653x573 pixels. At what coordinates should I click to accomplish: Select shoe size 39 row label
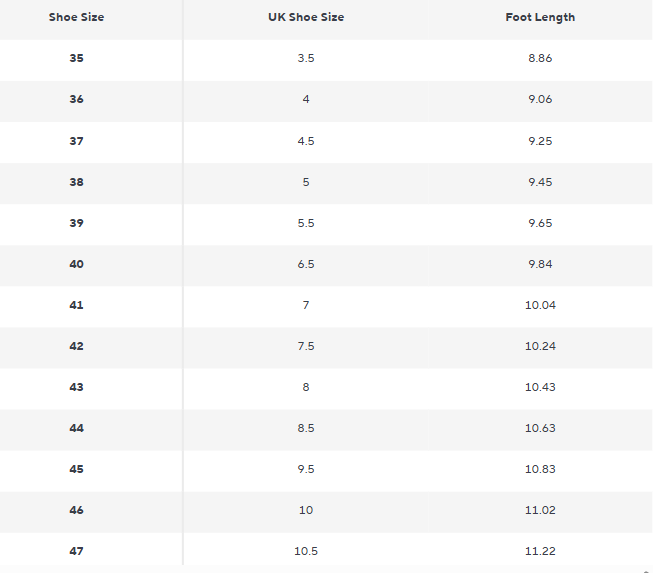[77, 223]
